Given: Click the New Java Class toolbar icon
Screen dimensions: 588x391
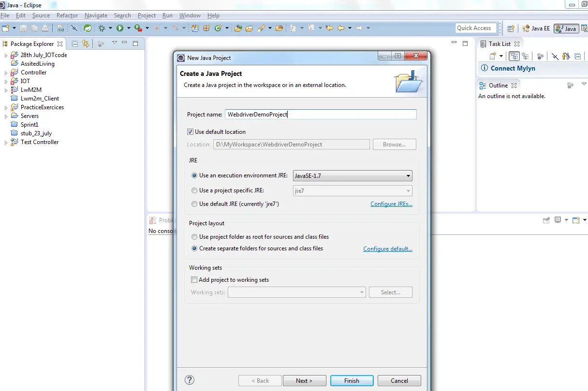Looking at the screenshot, I should pos(218,28).
